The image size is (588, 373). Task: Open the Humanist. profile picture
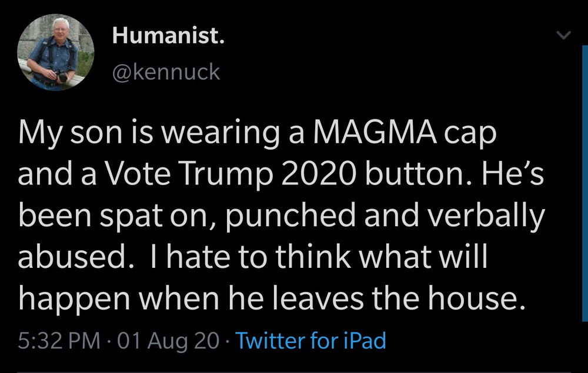click(55, 52)
